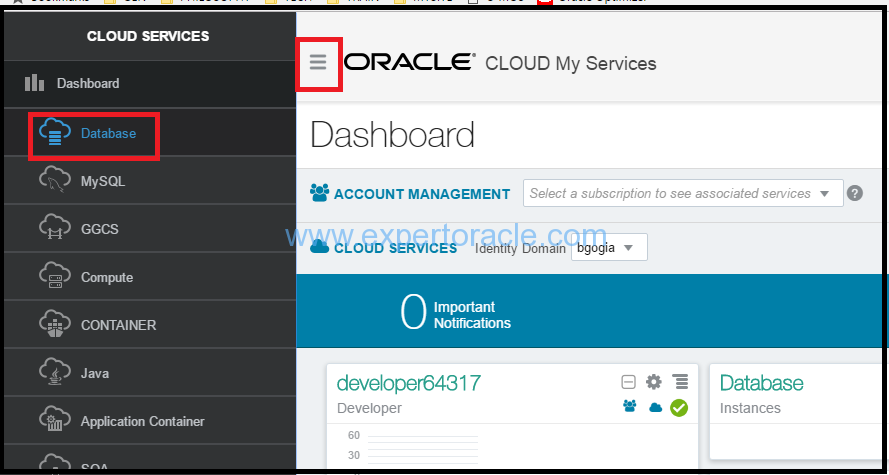Open the Compute cloud service icon
This screenshot has height=475, width=889.
[x=55, y=276]
